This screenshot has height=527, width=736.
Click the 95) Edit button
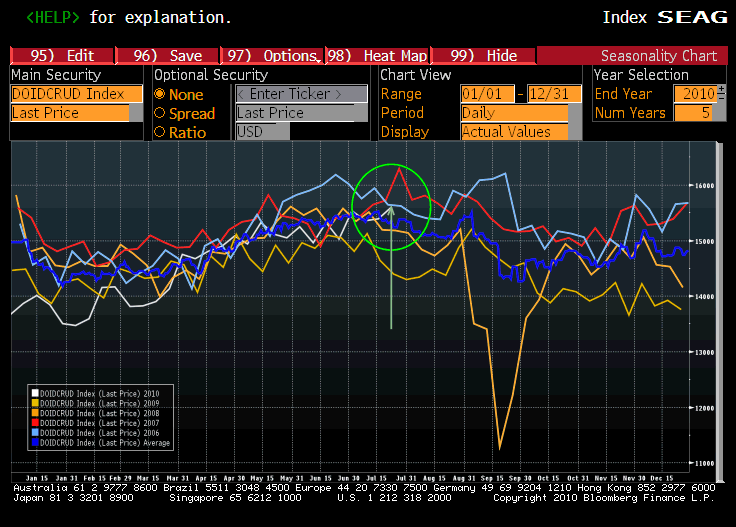pyautogui.click(x=62, y=56)
